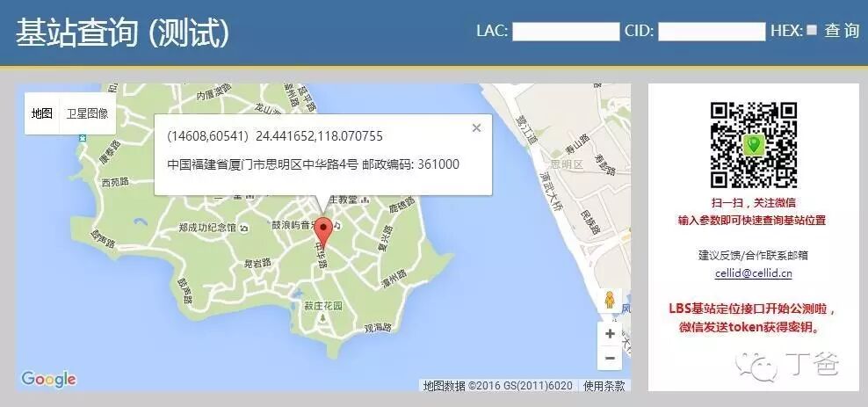Switch to 卫星图像 satellite view
The width and height of the screenshot is (868, 407).
(x=88, y=114)
